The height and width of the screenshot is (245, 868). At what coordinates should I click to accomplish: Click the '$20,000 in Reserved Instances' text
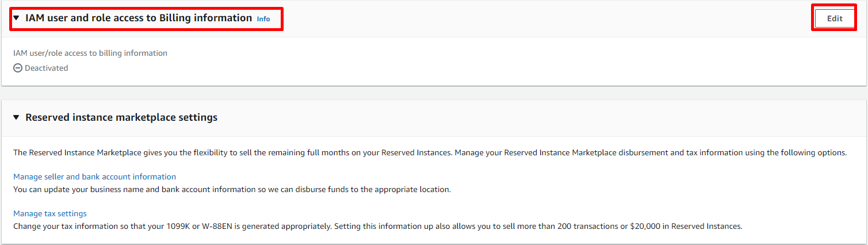[685, 226]
